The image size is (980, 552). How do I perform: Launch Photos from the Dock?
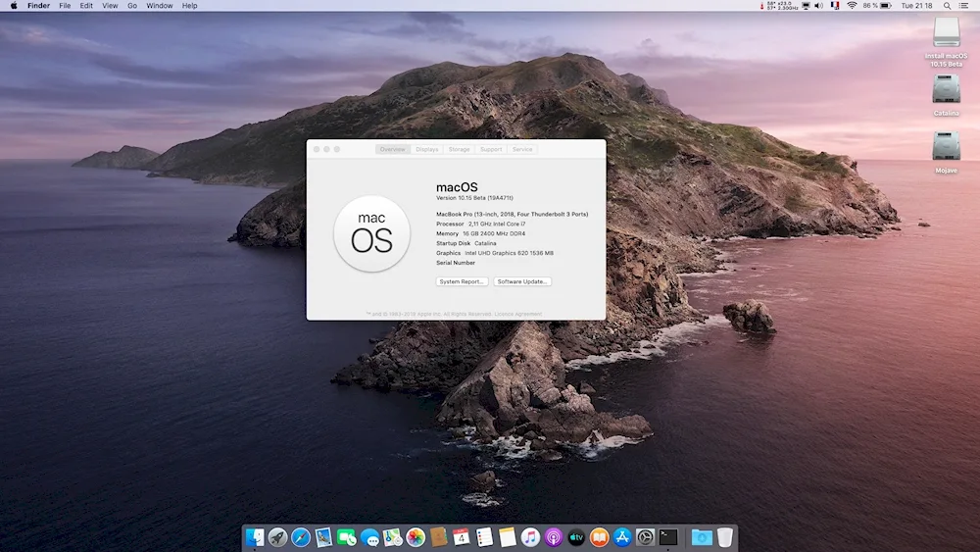click(x=416, y=537)
